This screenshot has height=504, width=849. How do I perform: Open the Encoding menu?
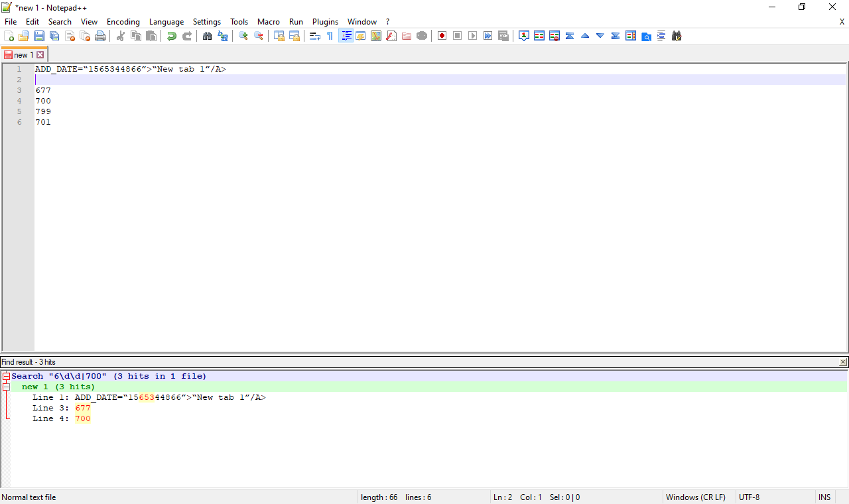point(123,22)
